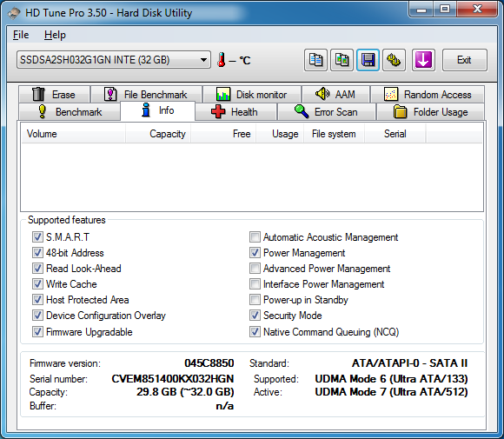Screen dimensions: 504x439
Task: Open the Health tab
Action: point(235,112)
